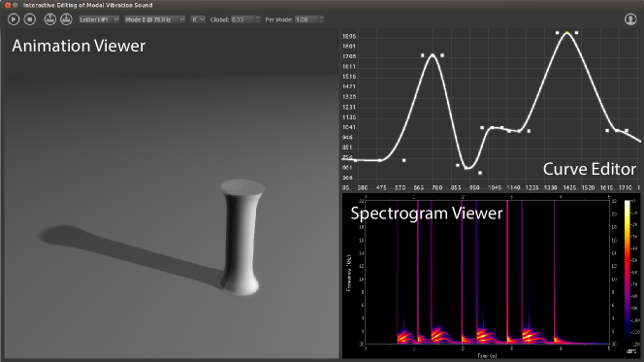Click the upload/export icon in toolbar
Screen dimensions: 644x362
click(x=50, y=19)
